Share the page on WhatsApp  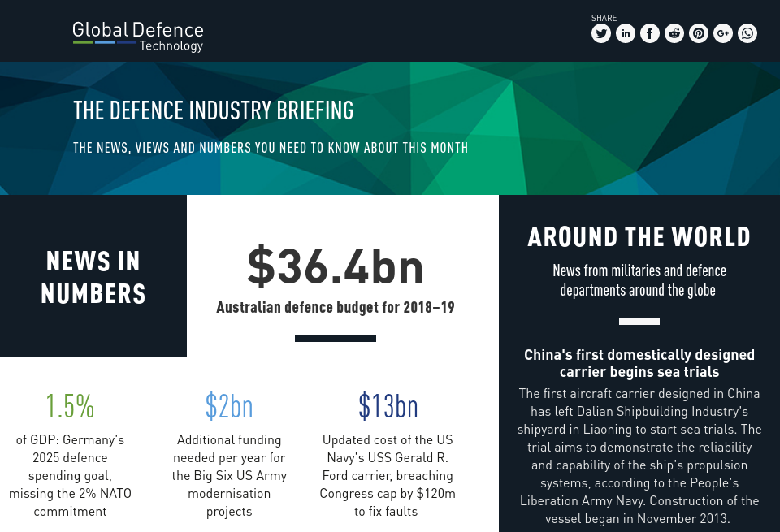(747, 33)
